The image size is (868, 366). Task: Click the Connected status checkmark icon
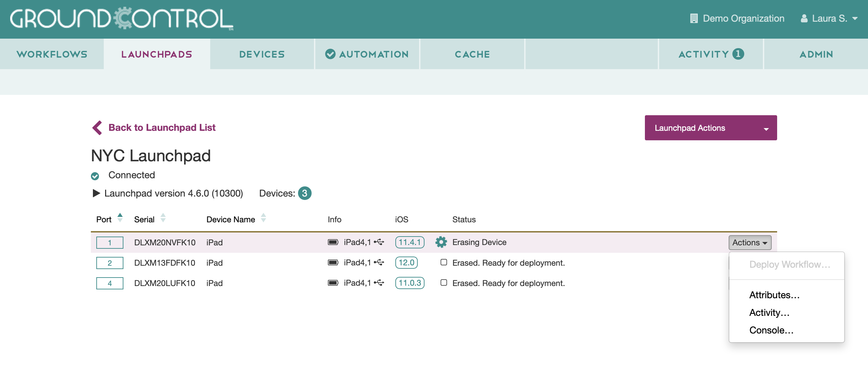click(95, 176)
